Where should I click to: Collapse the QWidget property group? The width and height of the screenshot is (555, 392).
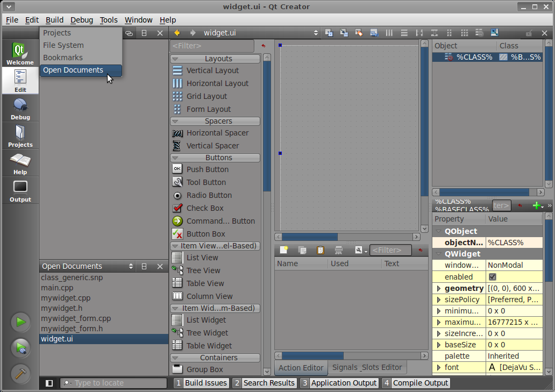pos(439,254)
